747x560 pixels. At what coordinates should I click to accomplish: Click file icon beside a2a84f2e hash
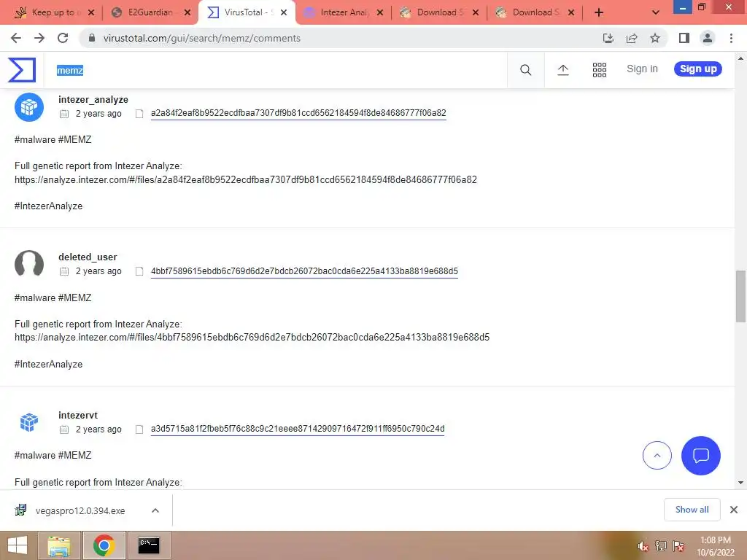coord(139,114)
